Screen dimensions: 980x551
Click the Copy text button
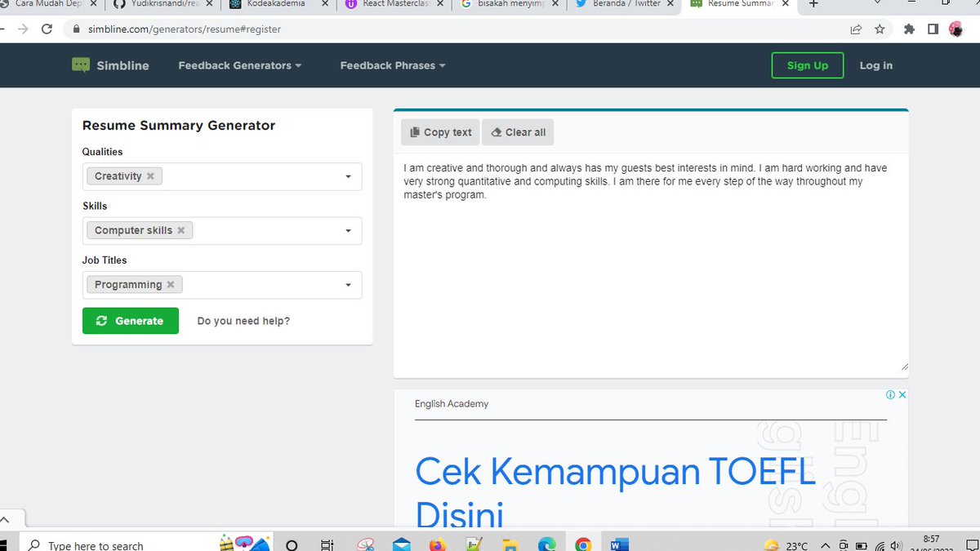[440, 132]
